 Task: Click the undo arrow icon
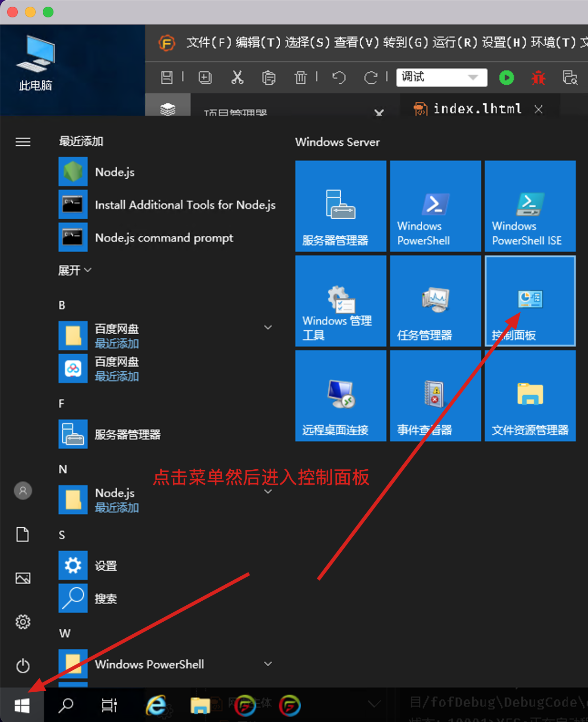pyautogui.click(x=339, y=78)
